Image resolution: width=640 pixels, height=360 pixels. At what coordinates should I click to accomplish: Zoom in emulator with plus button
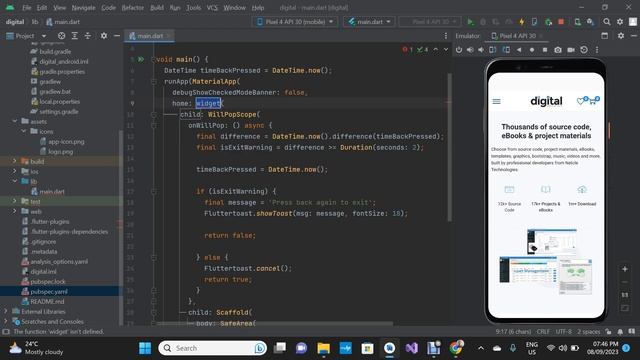(624, 269)
